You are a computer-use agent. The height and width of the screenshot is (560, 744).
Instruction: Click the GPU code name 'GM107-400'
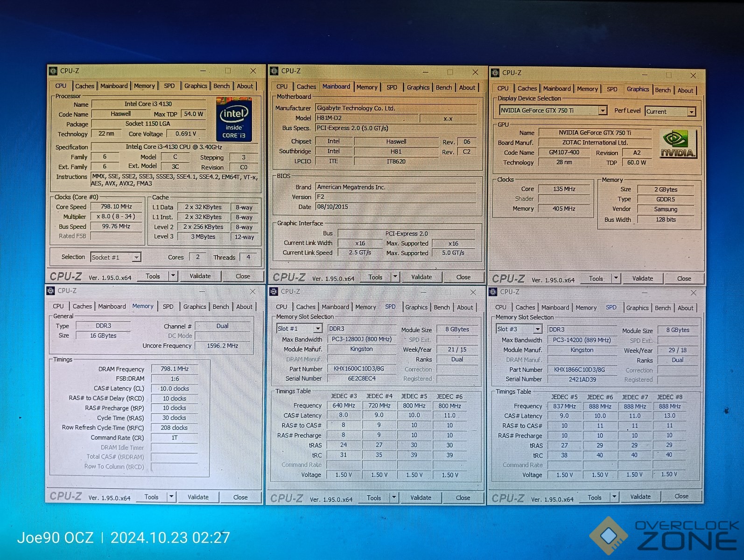tap(564, 153)
